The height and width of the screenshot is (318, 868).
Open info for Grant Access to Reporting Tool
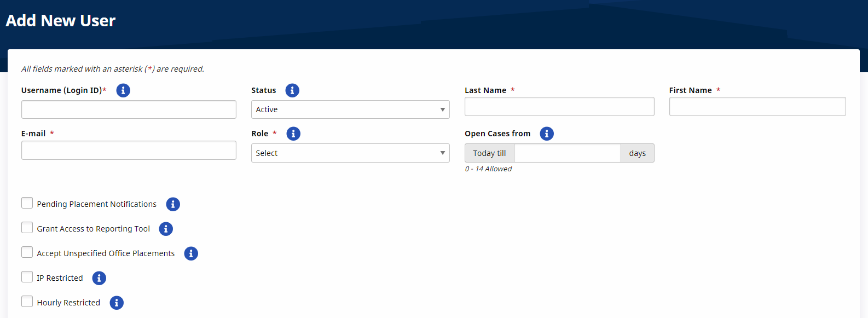pyautogui.click(x=166, y=229)
